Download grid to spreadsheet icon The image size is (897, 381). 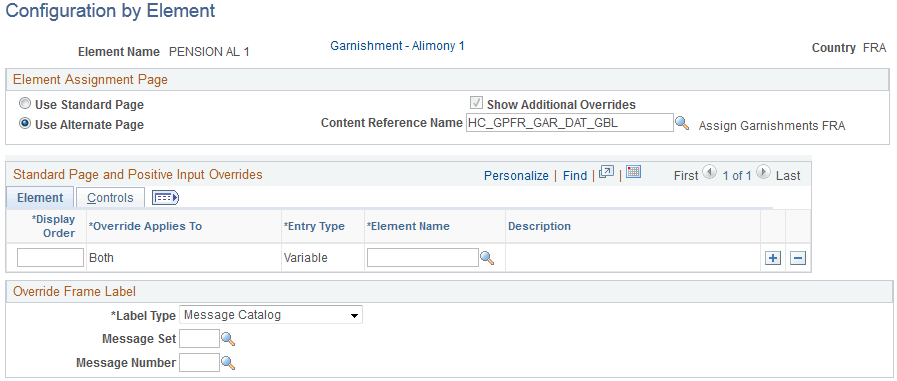pos(633,172)
